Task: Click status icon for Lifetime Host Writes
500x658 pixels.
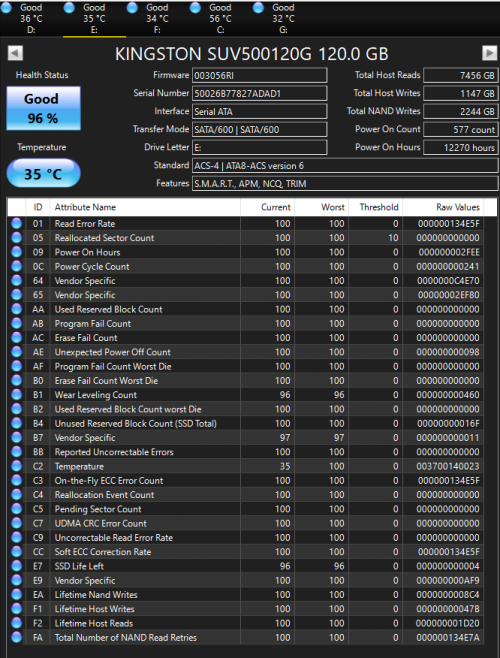Action: [x=16, y=609]
